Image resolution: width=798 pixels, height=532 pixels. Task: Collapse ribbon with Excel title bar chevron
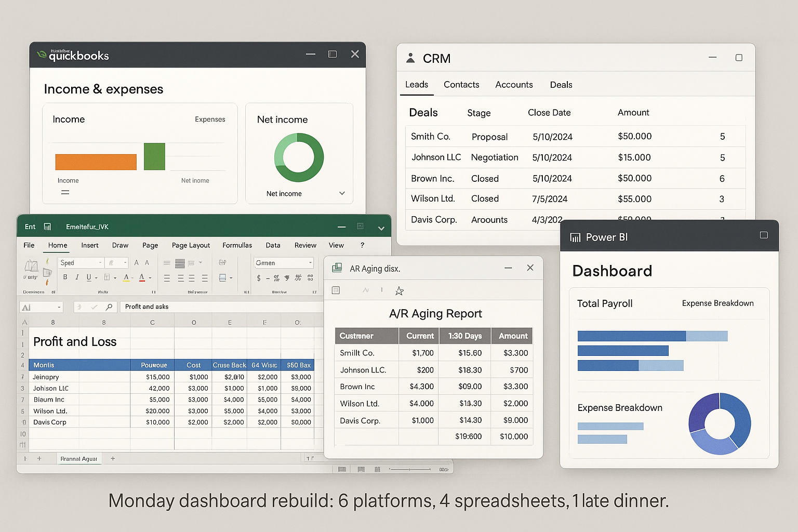(381, 228)
